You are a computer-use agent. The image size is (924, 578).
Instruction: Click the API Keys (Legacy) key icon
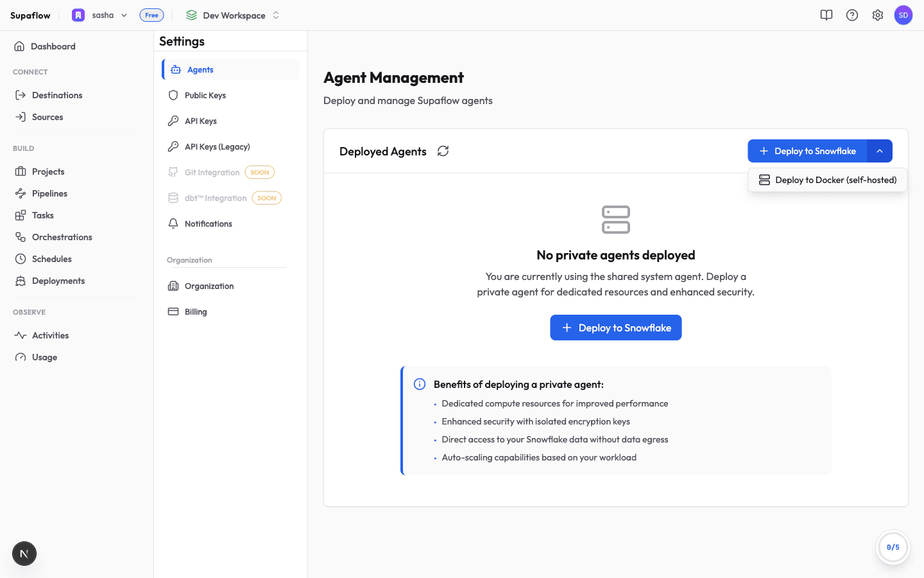173,146
